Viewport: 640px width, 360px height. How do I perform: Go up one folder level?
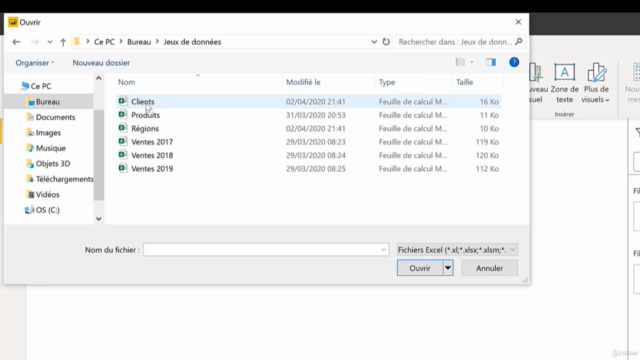(x=63, y=42)
